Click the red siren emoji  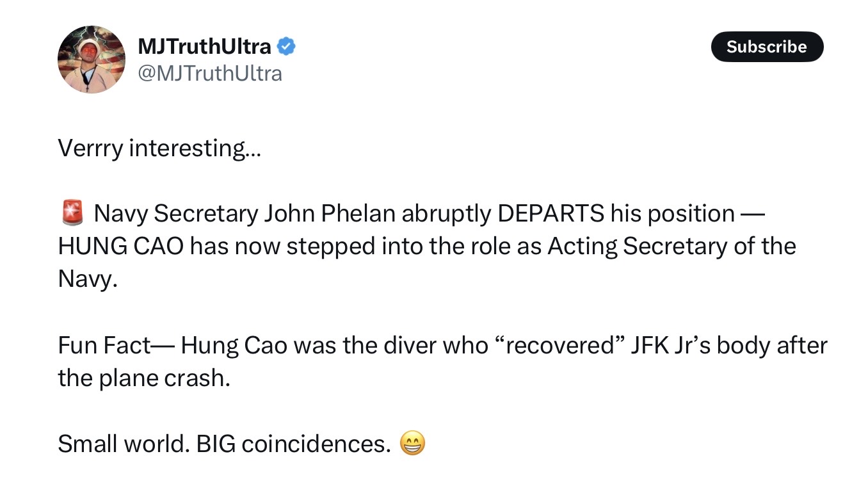point(72,213)
